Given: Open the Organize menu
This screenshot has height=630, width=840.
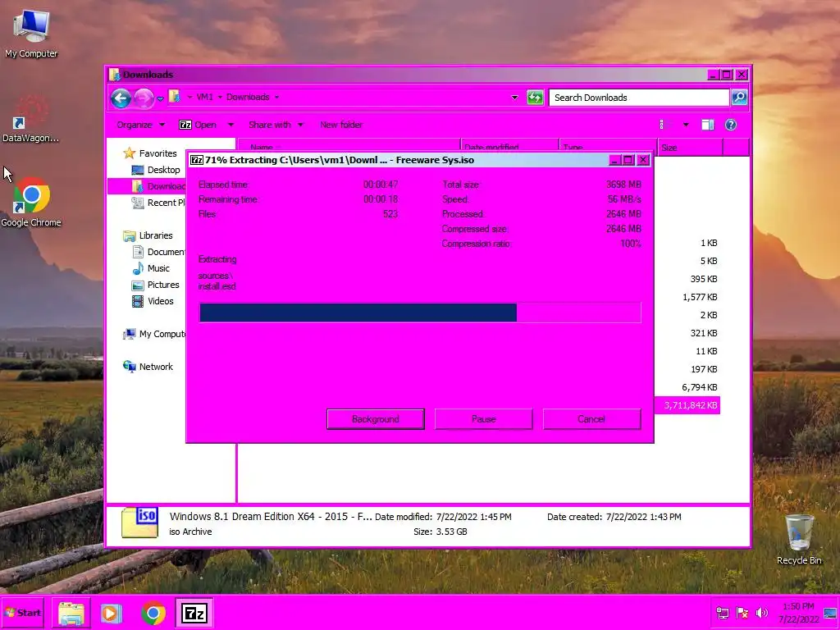Looking at the screenshot, I should coord(141,125).
